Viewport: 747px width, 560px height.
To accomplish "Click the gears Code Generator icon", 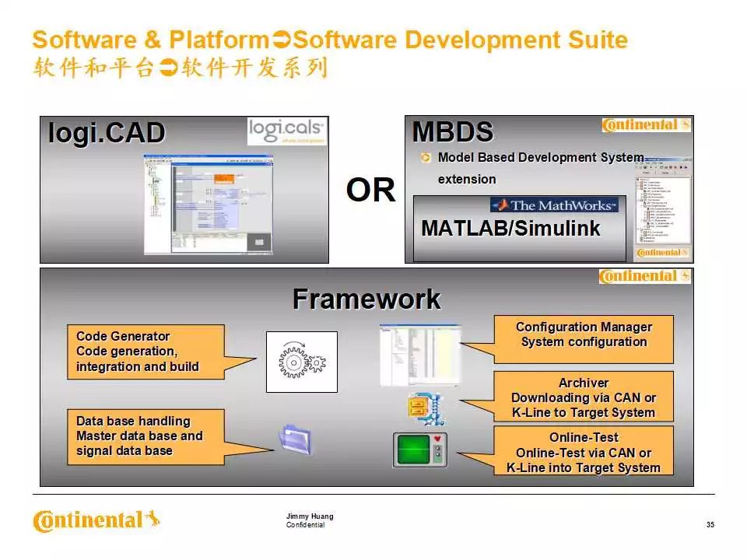I will (302, 362).
